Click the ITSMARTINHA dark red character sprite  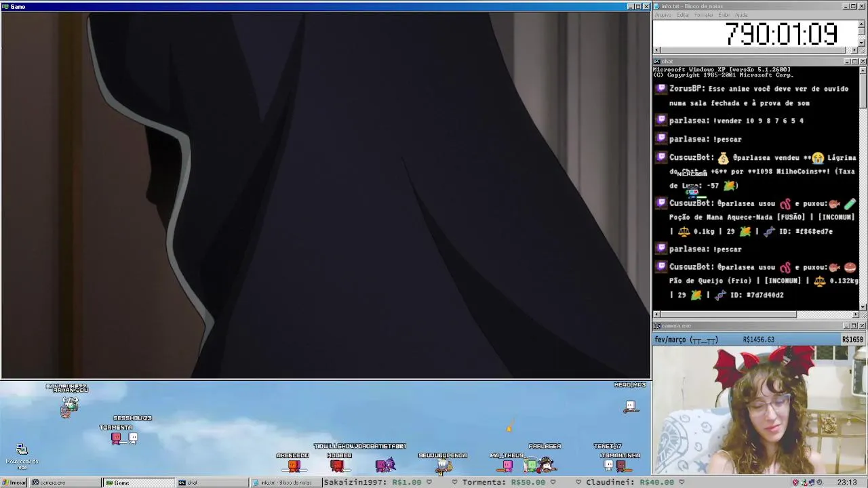click(x=620, y=466)
